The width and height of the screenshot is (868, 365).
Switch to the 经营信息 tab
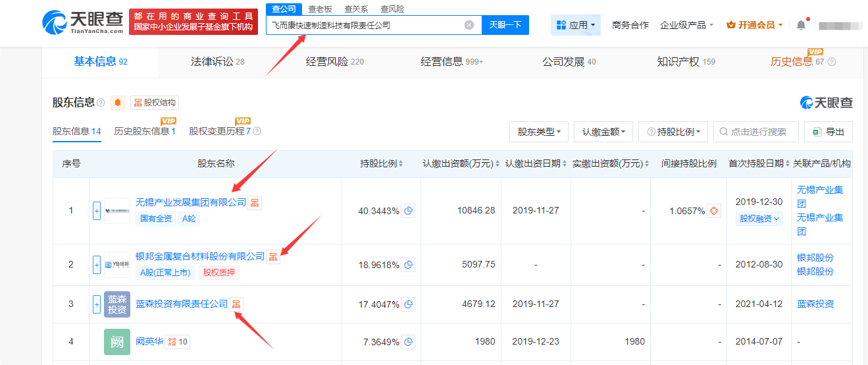[x=452, y=62]
